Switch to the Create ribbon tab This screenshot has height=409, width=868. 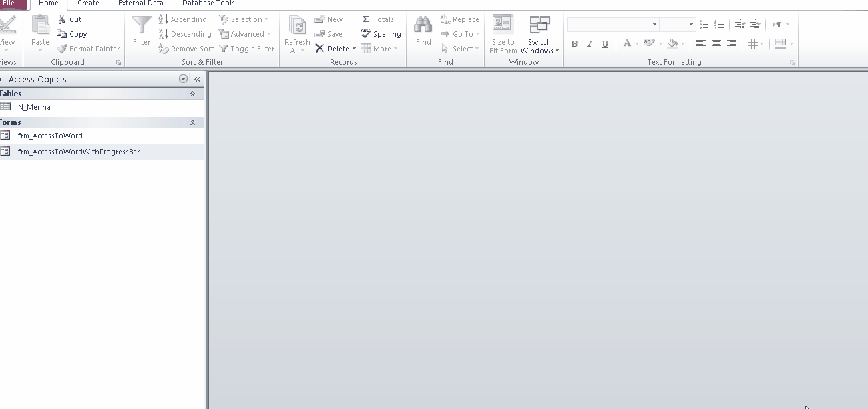[88, 3]
